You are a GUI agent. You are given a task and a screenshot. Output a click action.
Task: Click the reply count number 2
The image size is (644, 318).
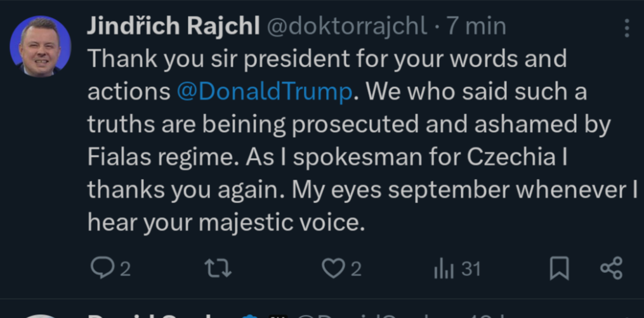coord(125,269)
